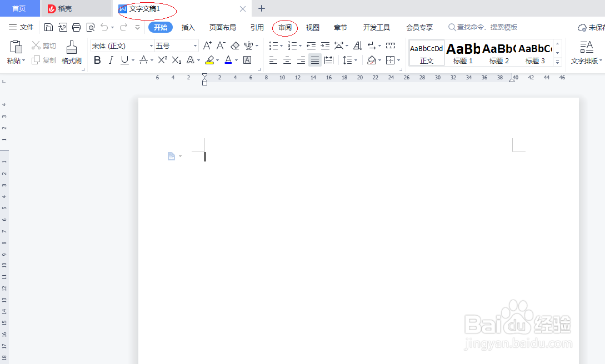The width and height of the screenshot is (605, 364).
Task: Open the 审阅 tab
Action: 285,27
